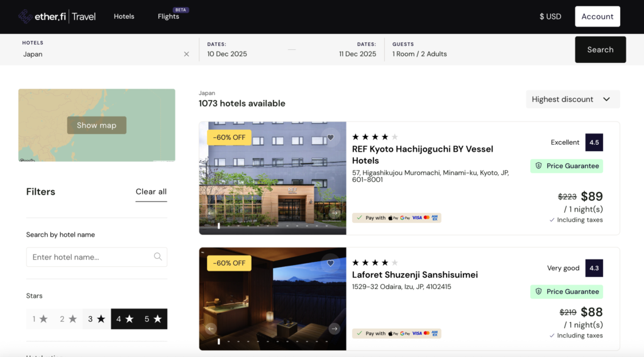Toggle the 5 star filter
This screenshot has height=357, width=644.
[153, 319]
